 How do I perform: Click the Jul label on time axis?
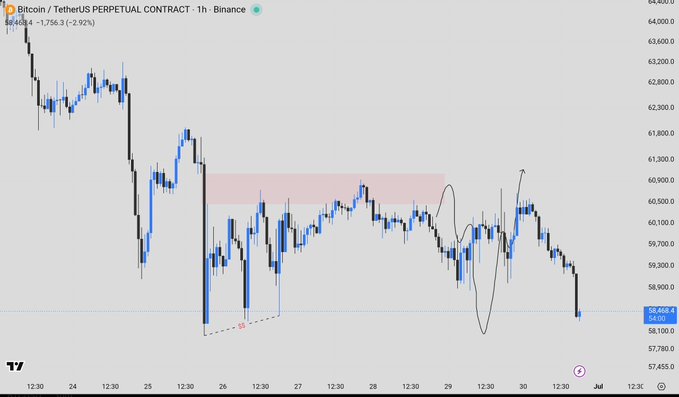pyautogui.click(x=598, y=386)
